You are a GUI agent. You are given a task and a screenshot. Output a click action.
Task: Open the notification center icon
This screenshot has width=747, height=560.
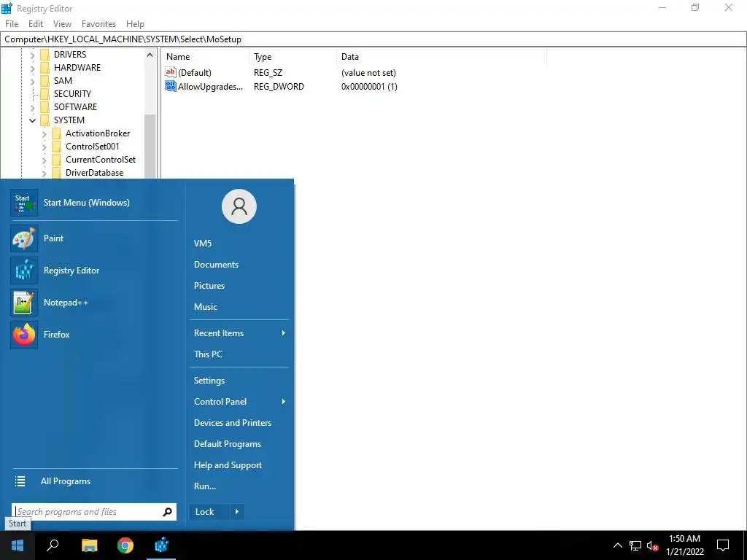pos(723,545)
